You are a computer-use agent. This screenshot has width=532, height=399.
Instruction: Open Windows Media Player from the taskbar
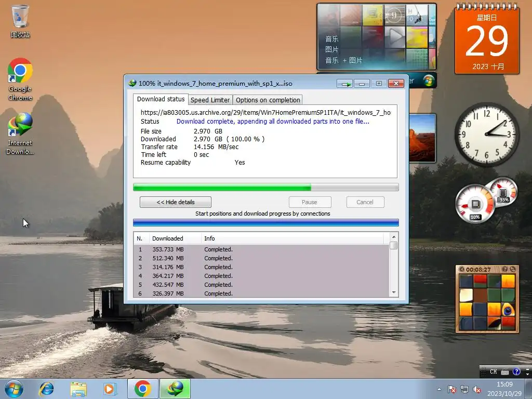point(110,389)
